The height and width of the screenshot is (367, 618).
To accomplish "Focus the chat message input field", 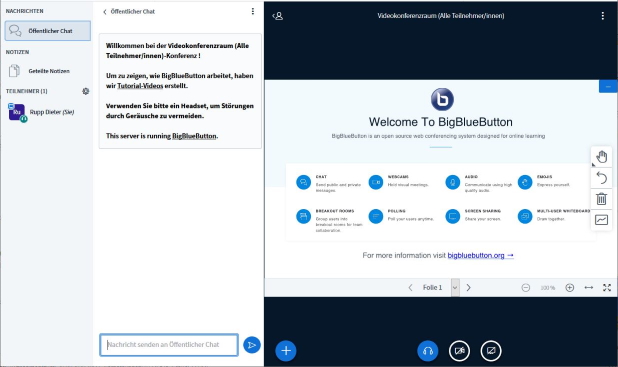I will click(169, 345).
